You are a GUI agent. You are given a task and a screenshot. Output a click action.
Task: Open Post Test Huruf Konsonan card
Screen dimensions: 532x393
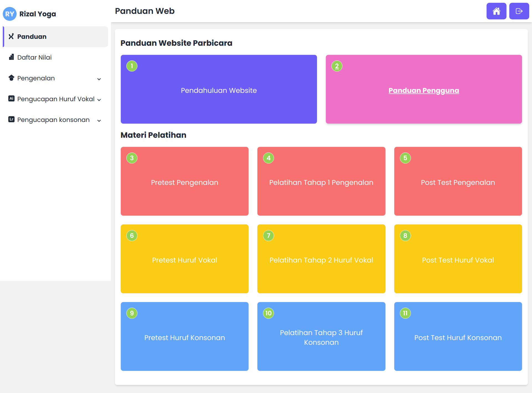pos(458,338)
